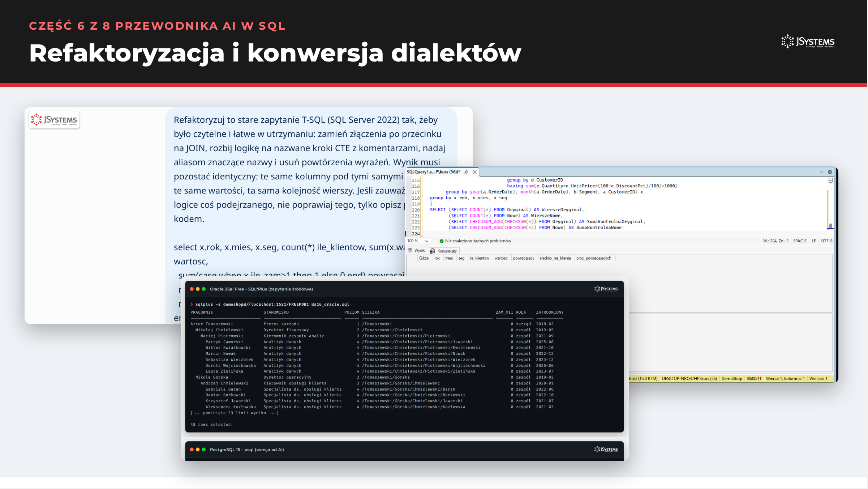
Task: Click the DemoShop database entry in status bar
Action: tap(731, 379)
